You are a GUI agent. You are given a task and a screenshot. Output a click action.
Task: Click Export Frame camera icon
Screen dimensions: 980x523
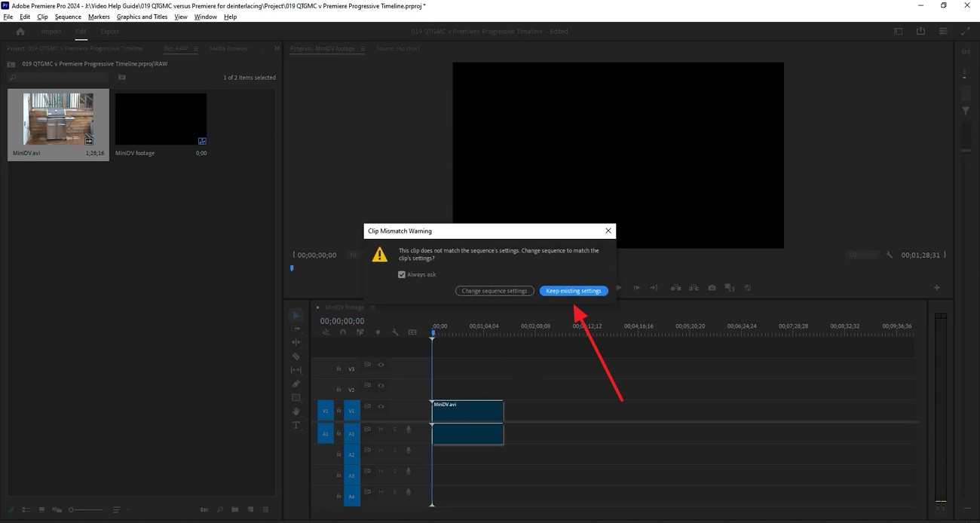(x=712, y=287)
